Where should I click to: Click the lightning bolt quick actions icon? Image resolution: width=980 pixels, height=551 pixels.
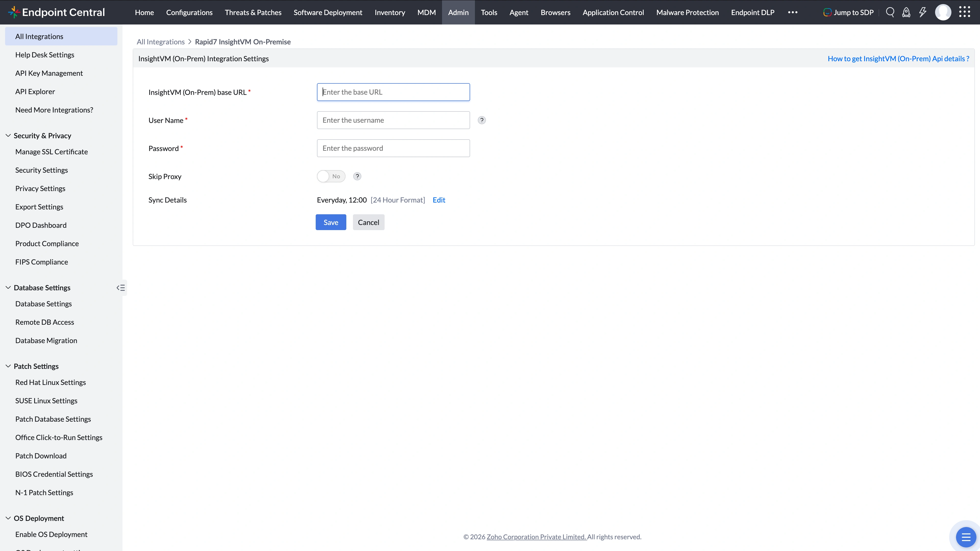(x=923, y=12)
